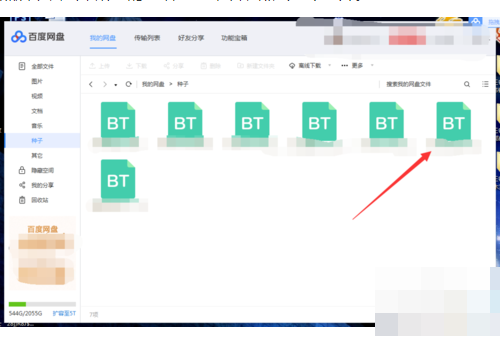This screenshot has height=360, width=500.
Task: Switch to the 传输列表 tab
Action: tap(147, 38)
